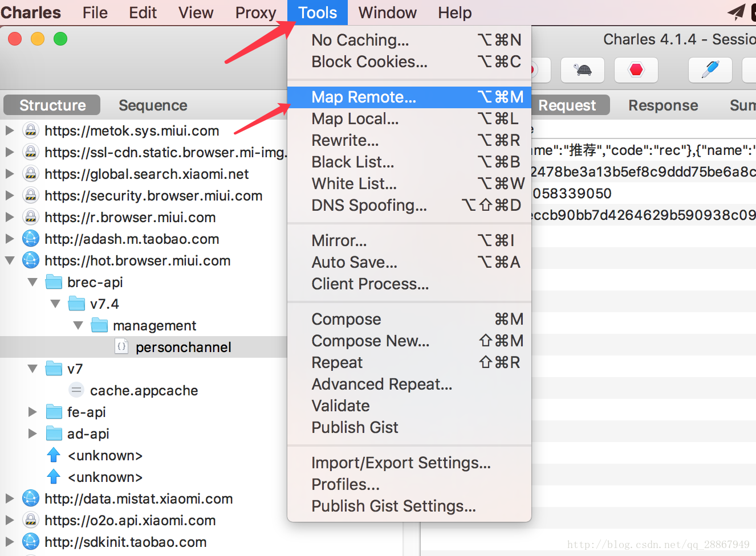Image resolution: width=756 pixels, height=556 pixels.
Task: Click the blue compose pen icon
Action: pos(710,70)
